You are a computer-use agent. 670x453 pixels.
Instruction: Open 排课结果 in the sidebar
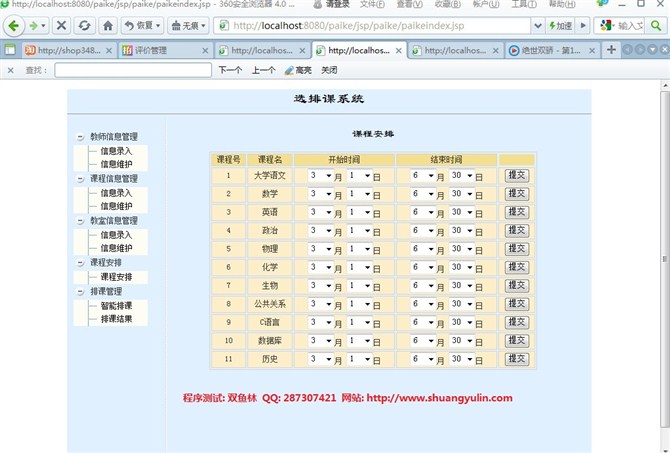coord(116,319)
